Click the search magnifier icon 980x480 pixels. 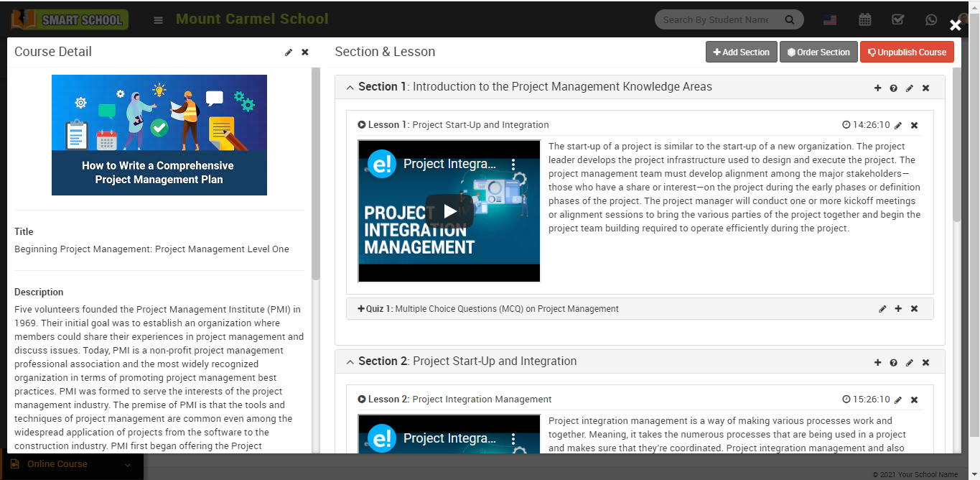789,19
